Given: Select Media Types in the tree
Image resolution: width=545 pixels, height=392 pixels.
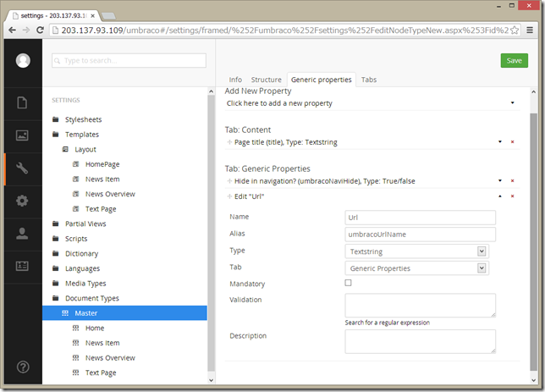Looking at the screenshot, I should 85,284.
